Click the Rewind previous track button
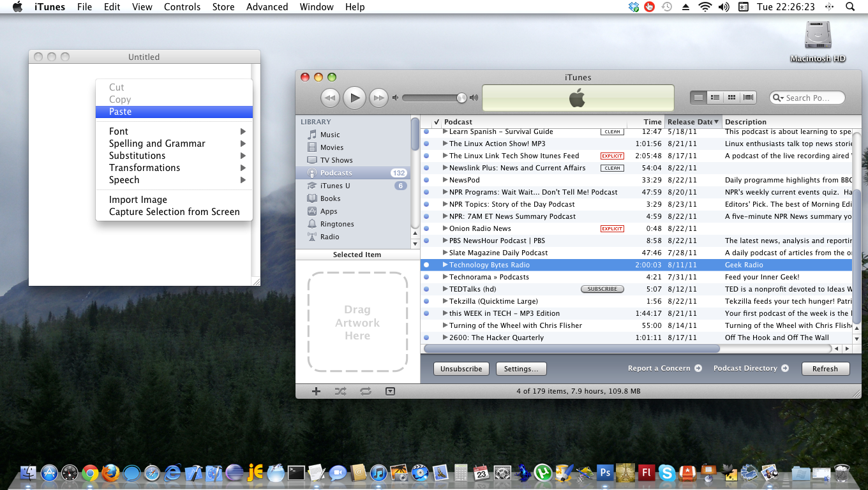This screenshot has height=490, width=868. pyautogui.click(x=329, y=98)
